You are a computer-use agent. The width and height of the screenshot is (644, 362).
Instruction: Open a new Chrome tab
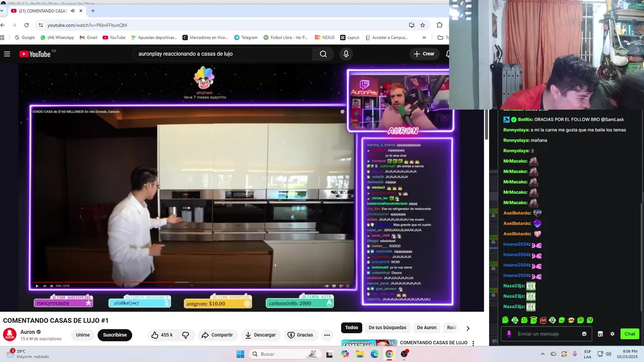(93, 11)
